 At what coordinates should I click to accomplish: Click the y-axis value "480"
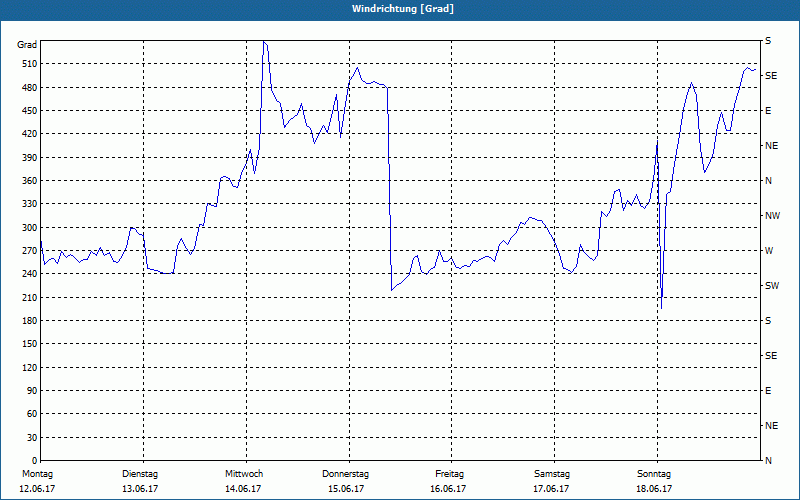click(30, 88)
